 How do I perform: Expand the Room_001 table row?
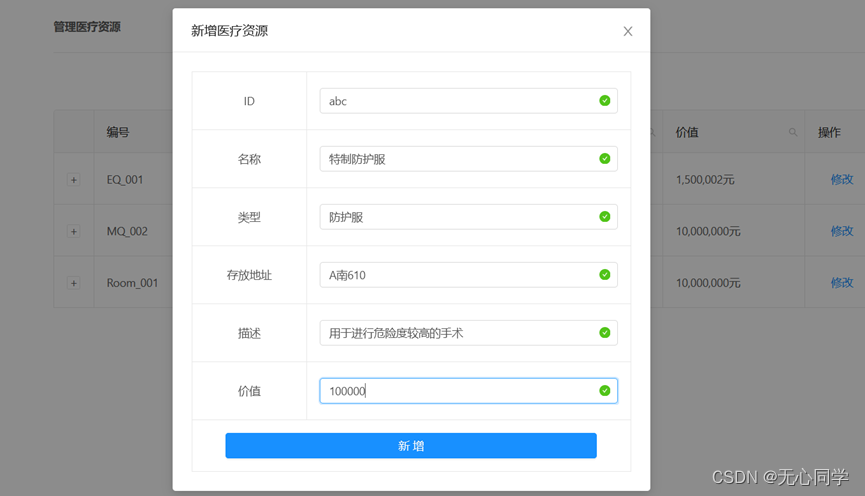coord(73,283)
